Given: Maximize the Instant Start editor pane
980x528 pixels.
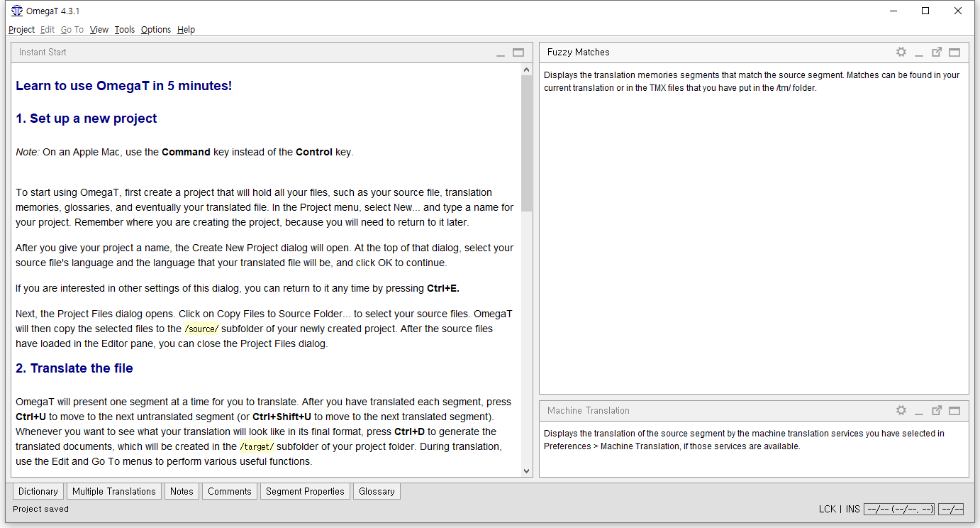Looking at the screenshot, I should click(x=518, y=52).
